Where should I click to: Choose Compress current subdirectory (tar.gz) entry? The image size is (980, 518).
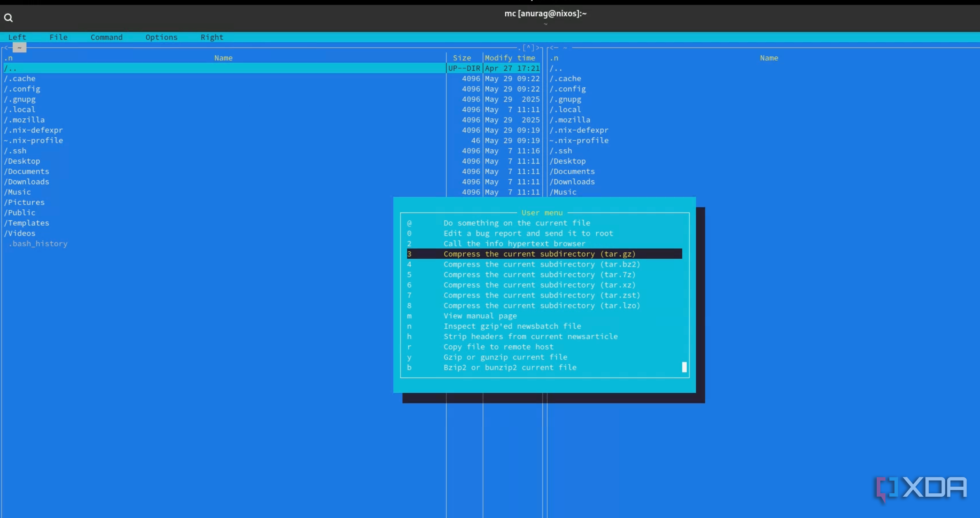tap(544, 254)
